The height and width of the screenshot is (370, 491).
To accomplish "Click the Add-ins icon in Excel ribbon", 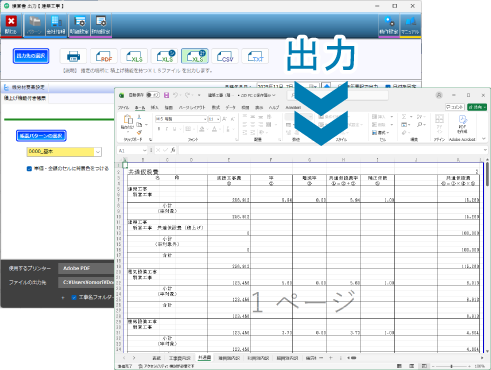I will click(439, 123).
